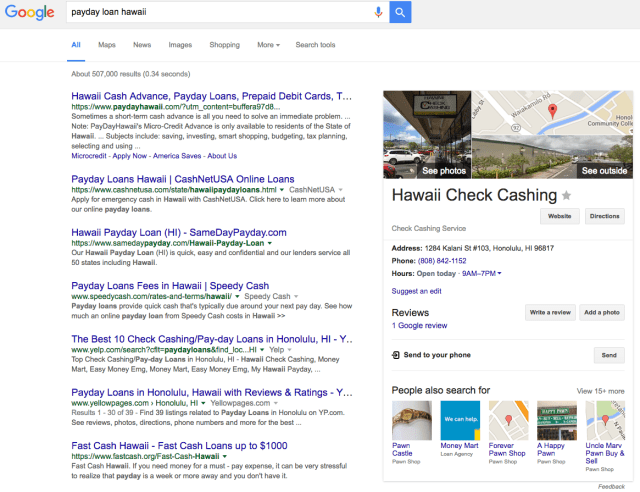Expand the gray arrow beside Yellowpages.com label
Screen dimensions: 640x492
[276, 403]
